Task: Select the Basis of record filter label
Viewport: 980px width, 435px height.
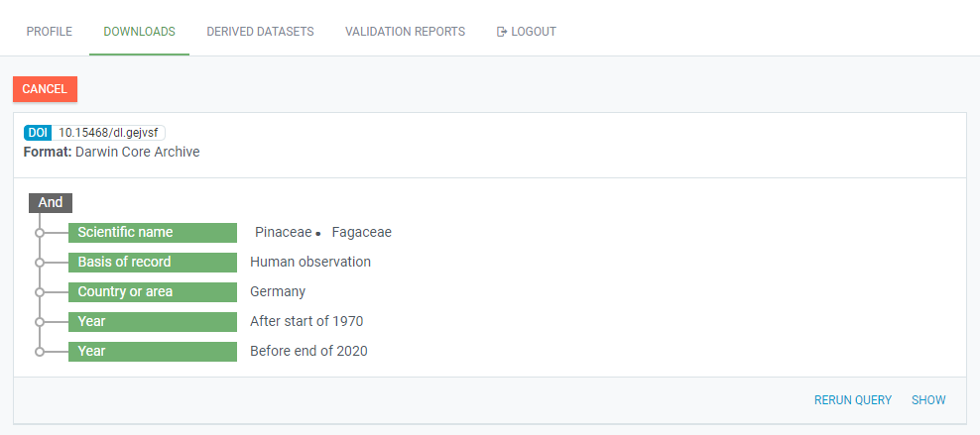Action: click(152, 263)
